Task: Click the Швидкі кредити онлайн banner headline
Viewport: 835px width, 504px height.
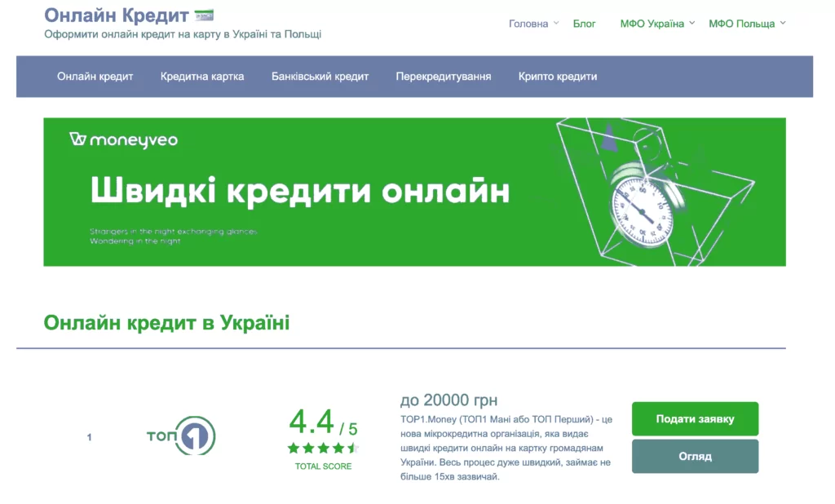Action: [x=300, y=191]
